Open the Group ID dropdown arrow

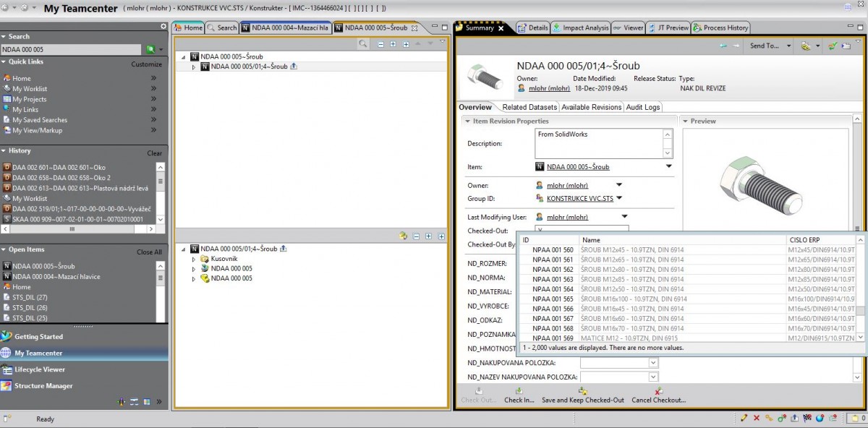[620, 197]
